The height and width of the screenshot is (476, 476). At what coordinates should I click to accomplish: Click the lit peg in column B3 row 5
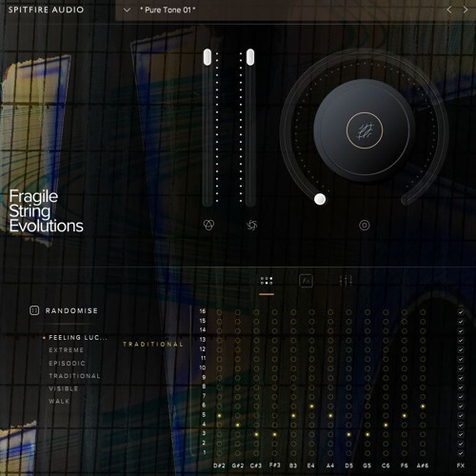pyautogui.click(x=293, y=415)
